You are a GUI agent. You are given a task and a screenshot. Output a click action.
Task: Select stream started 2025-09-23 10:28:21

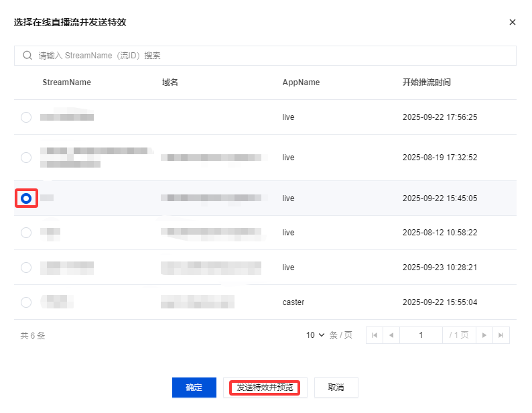tap(26, 268)
